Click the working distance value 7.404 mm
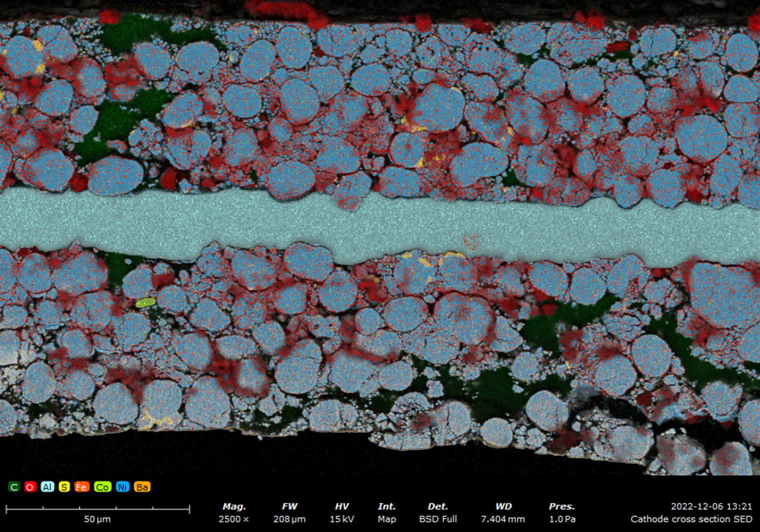Screen dimensions: 760x532 503,519
